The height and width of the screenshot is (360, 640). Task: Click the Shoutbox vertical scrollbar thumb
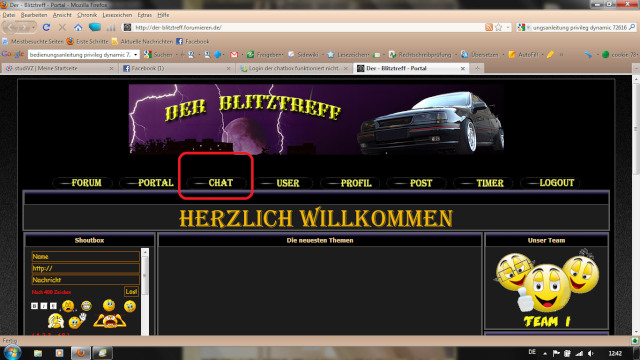pyautogui.click(x=145, y=276)
